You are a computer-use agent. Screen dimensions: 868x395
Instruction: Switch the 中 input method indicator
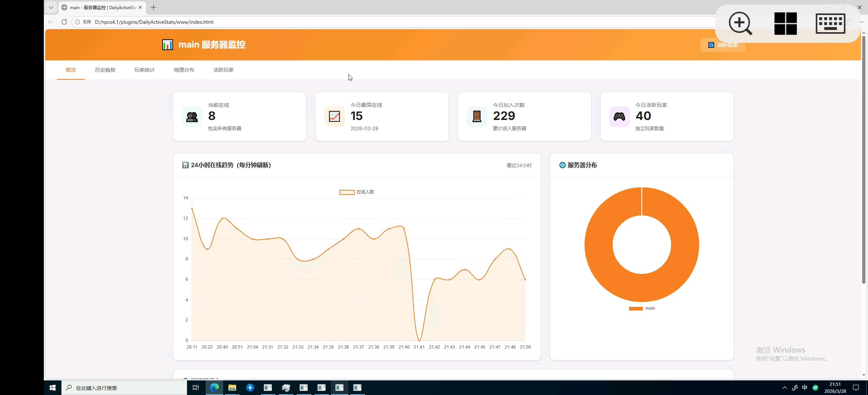805,388
